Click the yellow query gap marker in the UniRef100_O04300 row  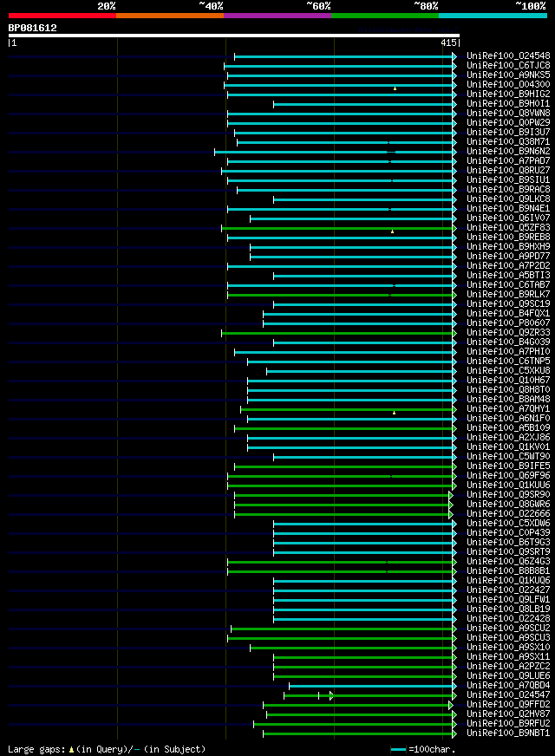click(x=395, y=88)
